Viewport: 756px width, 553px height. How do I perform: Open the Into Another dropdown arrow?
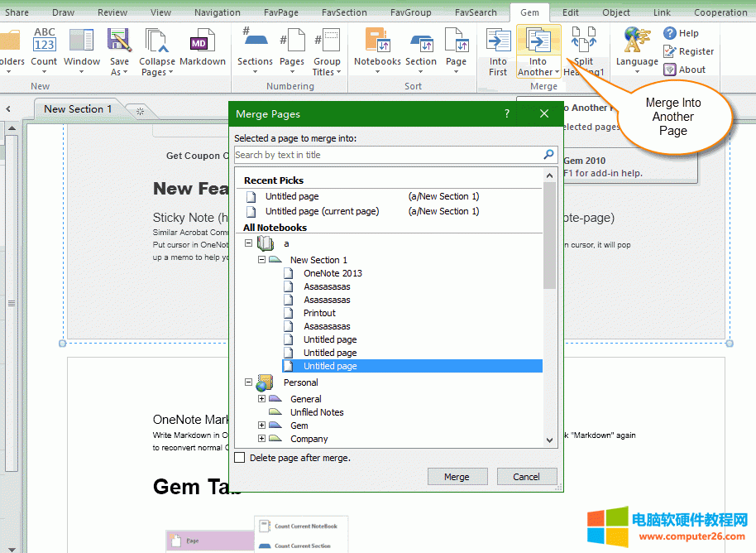tap(558, 72)
